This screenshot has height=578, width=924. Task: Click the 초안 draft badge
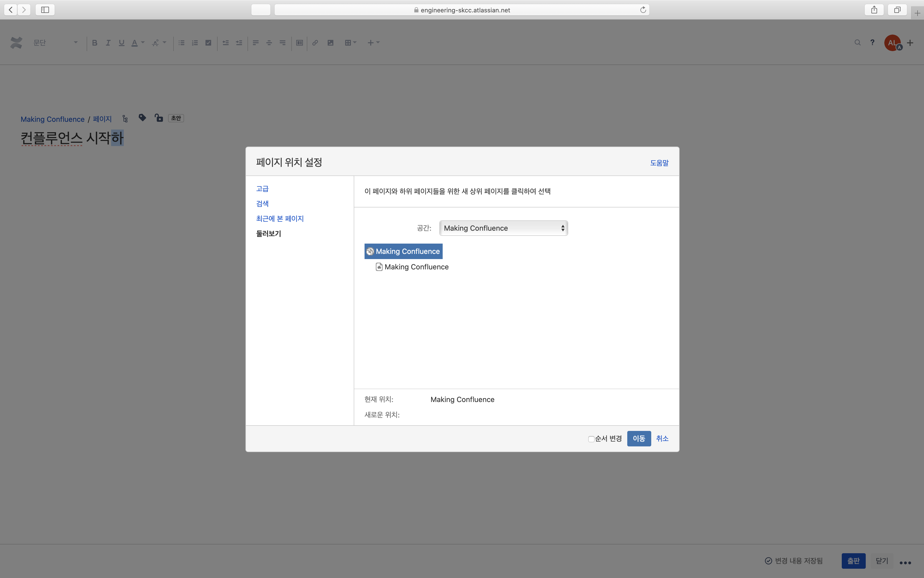tap(176, 118)
